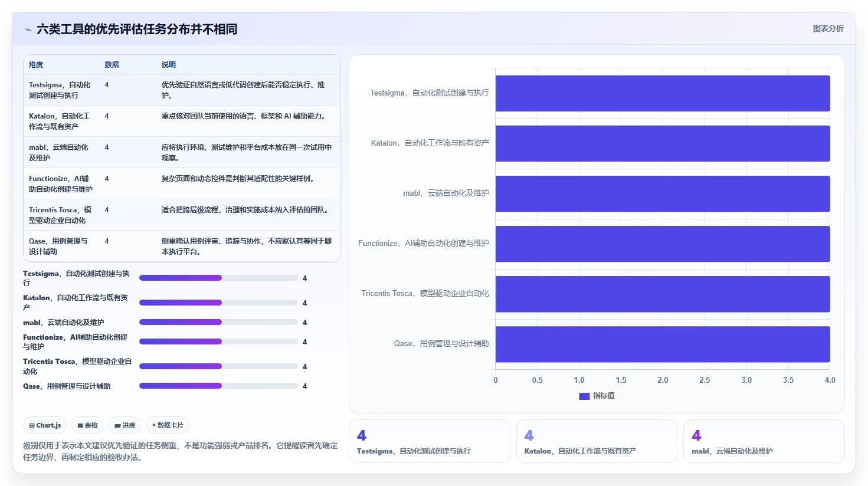Click the 2.0 tick on chart x-axis

click(x=663, y=380)
